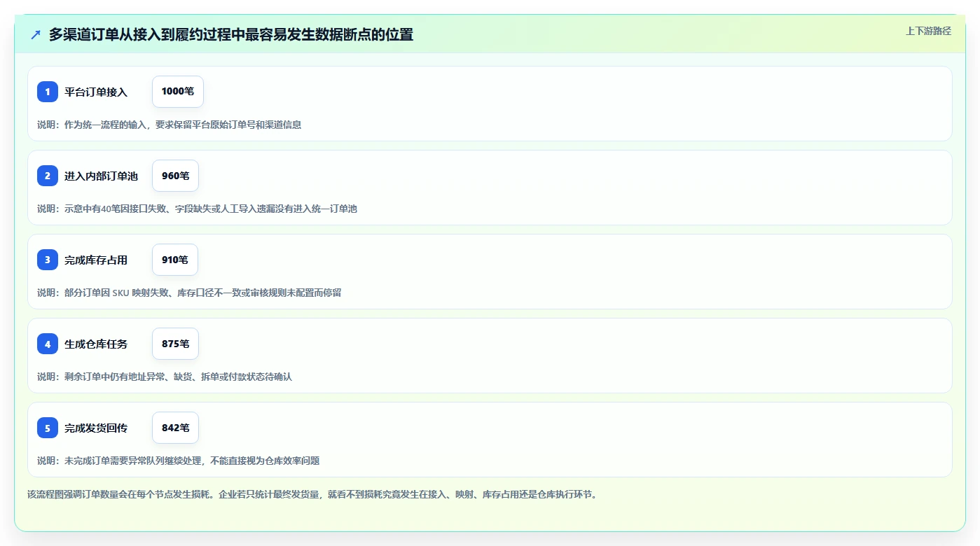Click the title 多渠道订单从接入到履约 heading
This screenshot has height=546, width=980.
click(231, 34)
